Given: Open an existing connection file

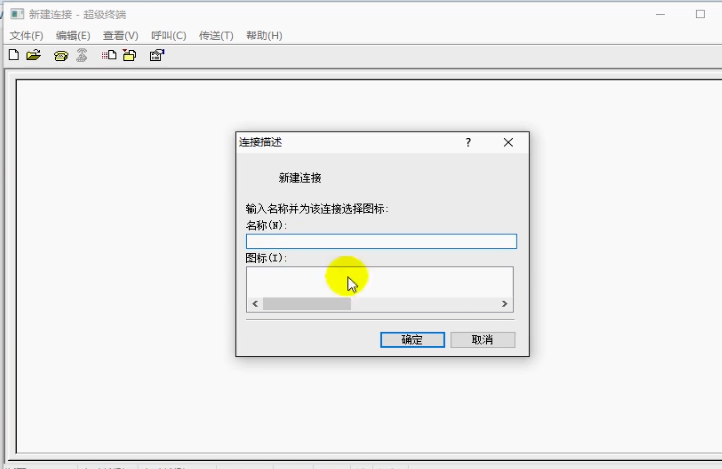Looking at the screenshot, I should click(x=34, y=55).
